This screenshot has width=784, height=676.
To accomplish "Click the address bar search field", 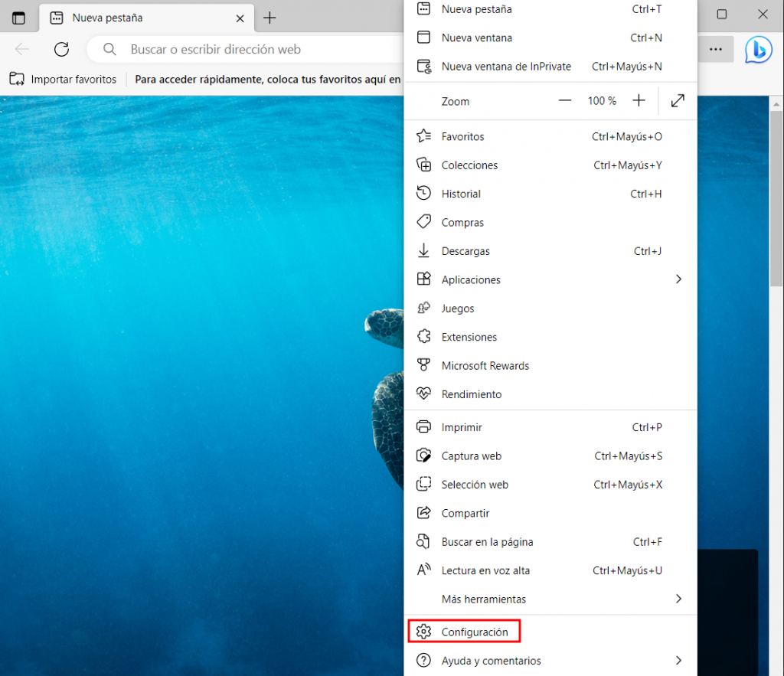I will 245,49.
